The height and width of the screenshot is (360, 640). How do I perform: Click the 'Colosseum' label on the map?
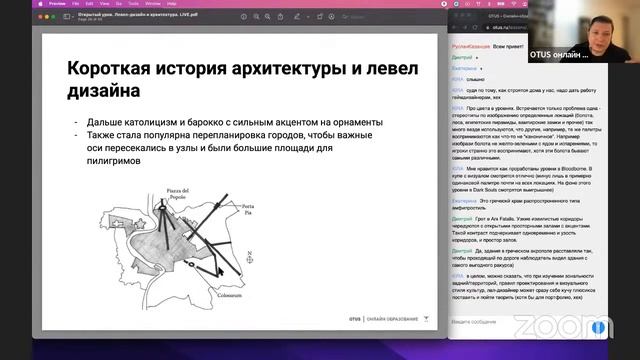[229, 295]
